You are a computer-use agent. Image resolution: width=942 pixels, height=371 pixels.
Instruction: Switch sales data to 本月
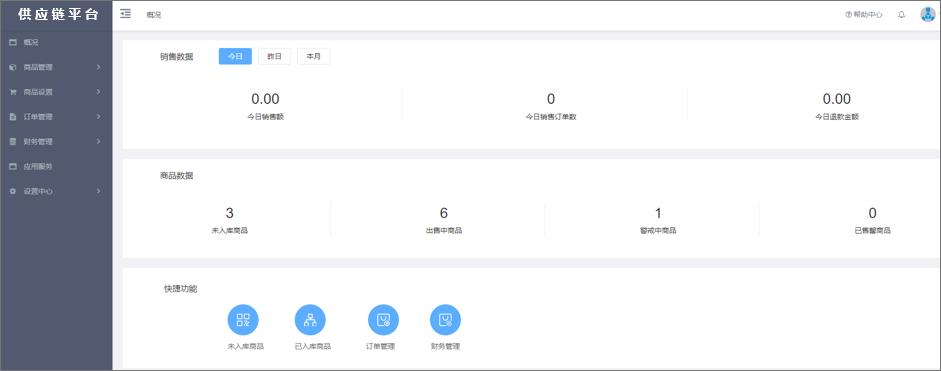pyautogui.click(x=314, y=56)
